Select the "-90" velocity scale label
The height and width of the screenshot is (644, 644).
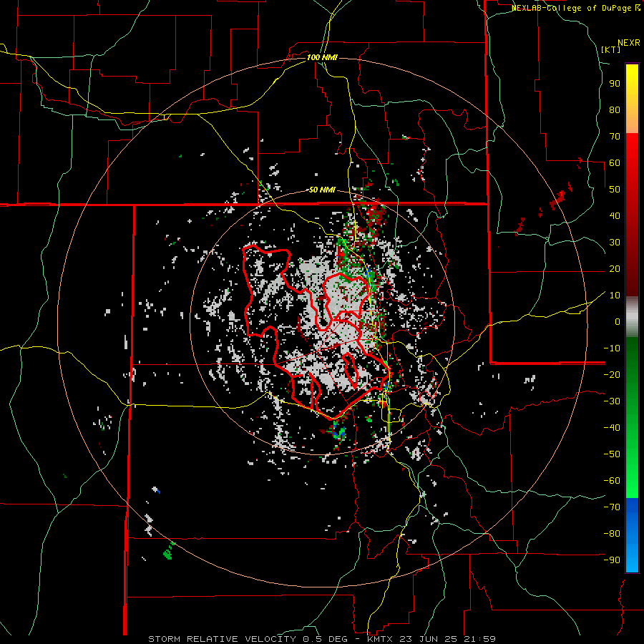[612, 560]
